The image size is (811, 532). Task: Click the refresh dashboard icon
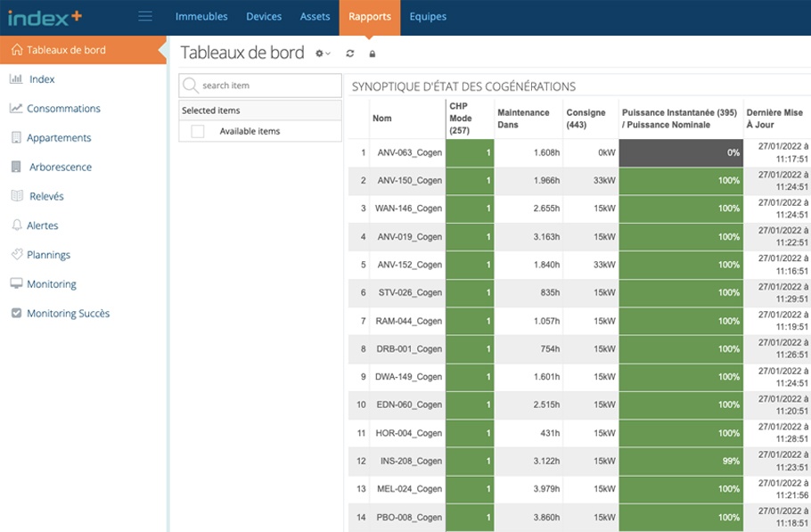click(350, 53)
